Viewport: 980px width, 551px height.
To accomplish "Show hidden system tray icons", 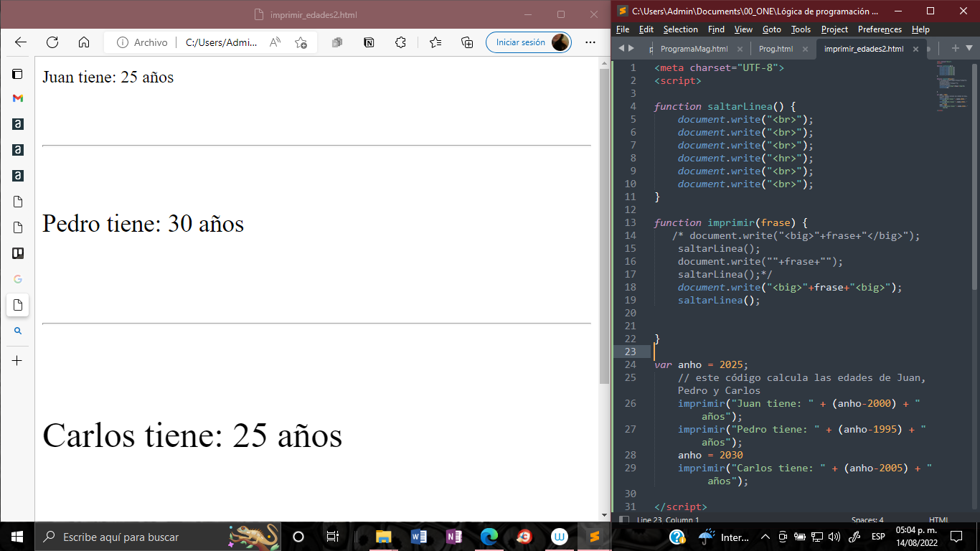I will pos(765,537).
